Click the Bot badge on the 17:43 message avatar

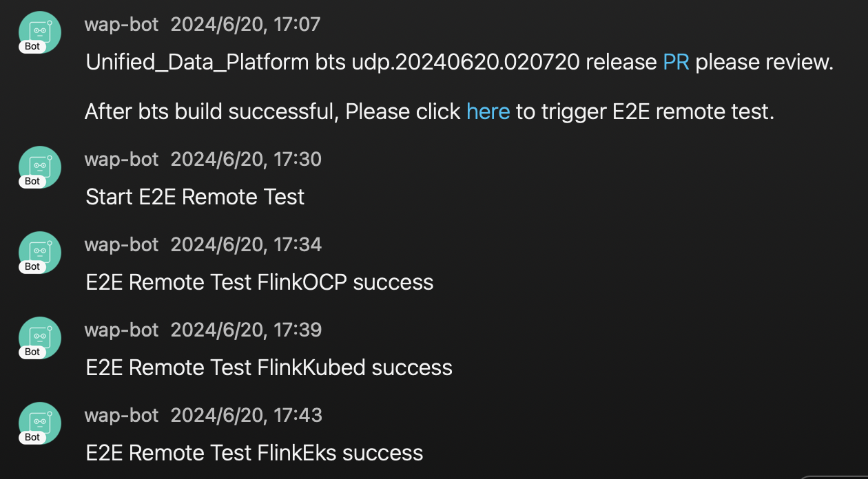coord(32,438)
